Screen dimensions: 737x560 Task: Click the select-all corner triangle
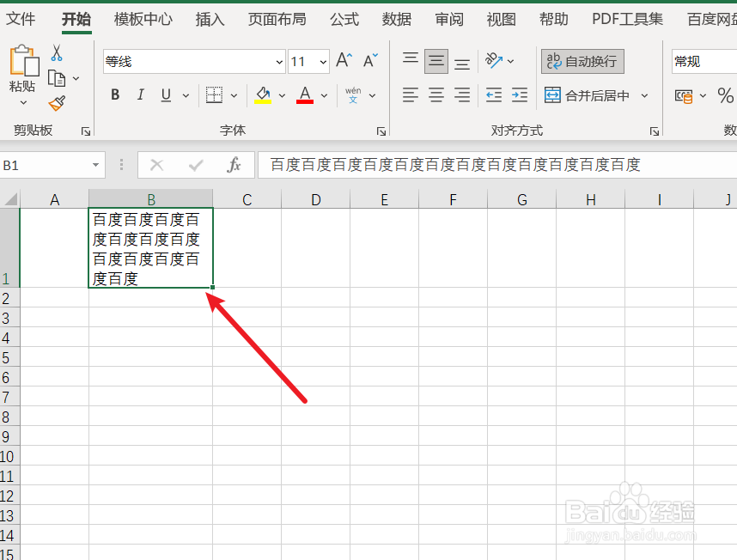[x=10, y=199]
